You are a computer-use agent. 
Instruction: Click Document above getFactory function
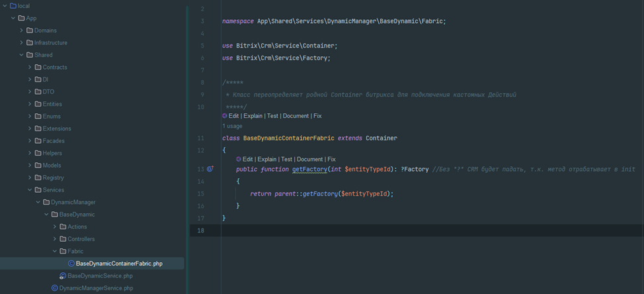[x=309, y=159]
